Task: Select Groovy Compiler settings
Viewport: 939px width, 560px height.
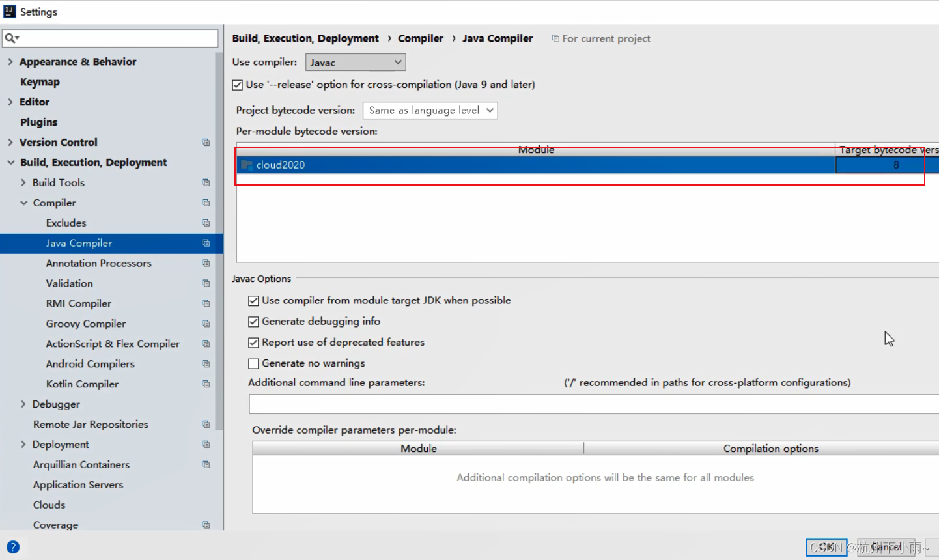Action: (86, 324)
